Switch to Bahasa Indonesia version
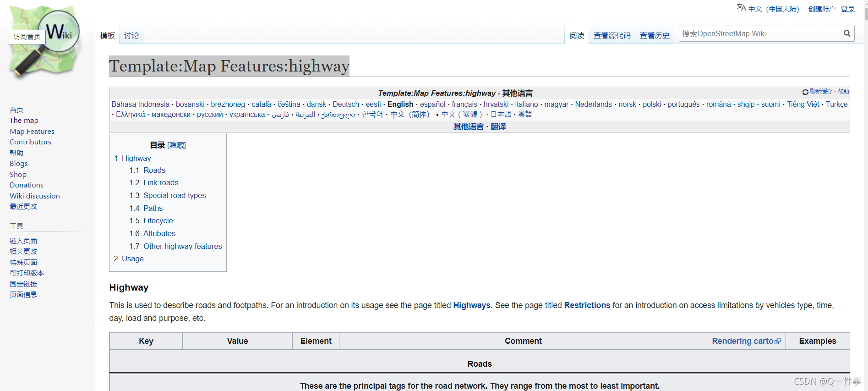Screen dimensions: 868x391 coord(140,104)
